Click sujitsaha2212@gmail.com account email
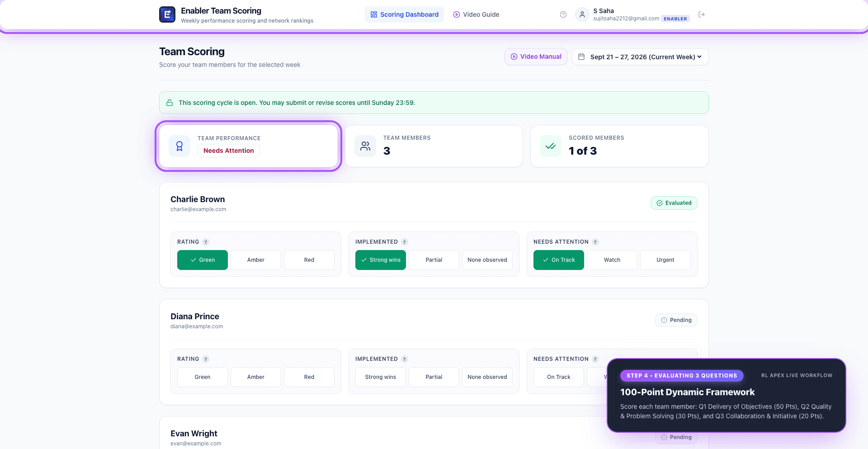Image resolution: width=868 pixels, height=449 pixels. click(x=626, y=19)
